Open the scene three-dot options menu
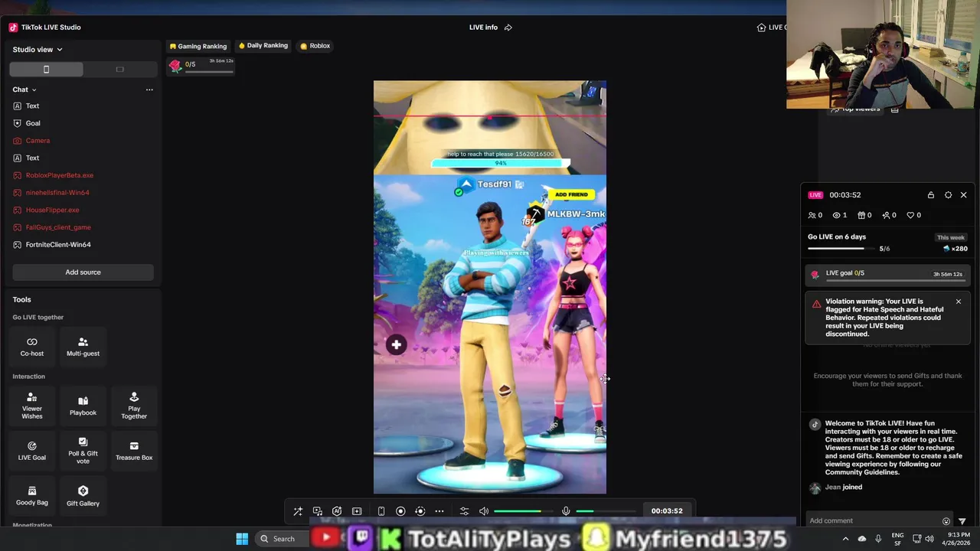Viewport: 980px width, 551px height. pos(149,90)
